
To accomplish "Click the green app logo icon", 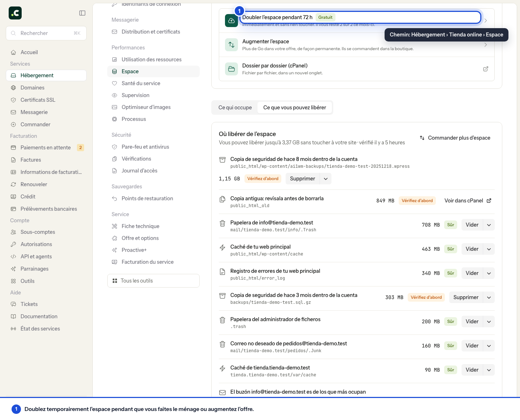I will (x=15, y=13).
